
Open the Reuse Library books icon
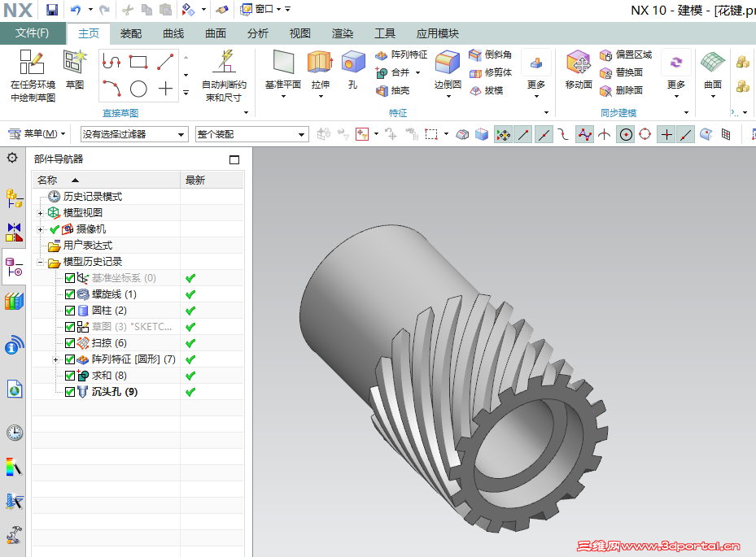[x=14, y=301]
